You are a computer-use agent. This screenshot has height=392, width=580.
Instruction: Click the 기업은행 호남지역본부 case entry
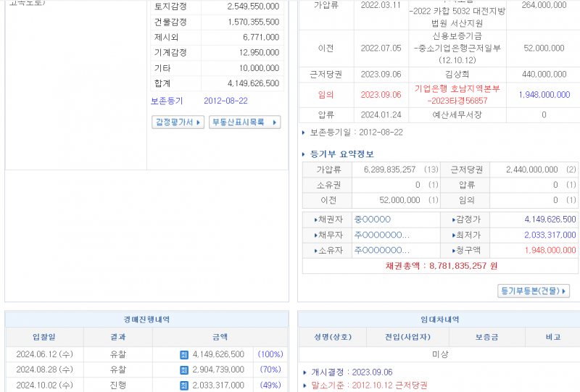457,94
